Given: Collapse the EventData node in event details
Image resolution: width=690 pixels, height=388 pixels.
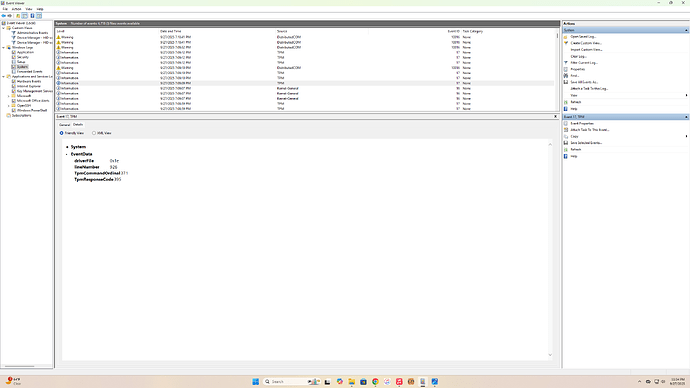Looking at the screenshot, I should point(67,154).
